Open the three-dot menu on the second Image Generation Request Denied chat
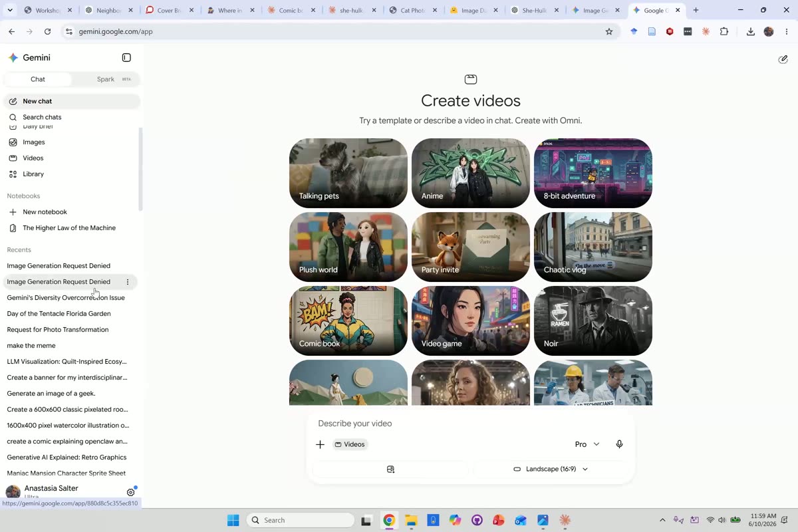The width and height of the screenshot is (798, 532). (x=128, y=282)
